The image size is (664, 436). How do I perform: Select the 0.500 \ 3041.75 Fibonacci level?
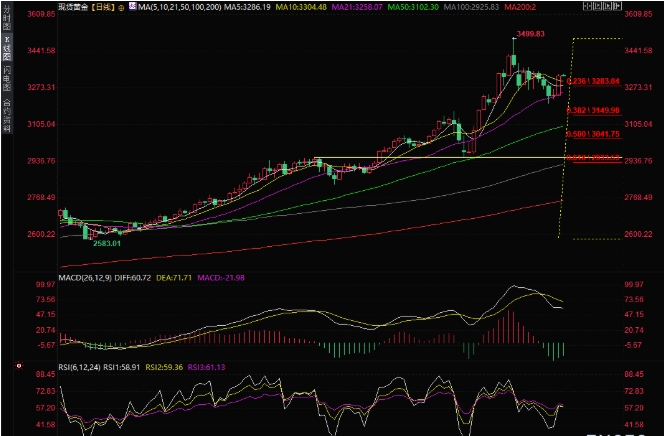pyautogui.click(x=593, y=134)
